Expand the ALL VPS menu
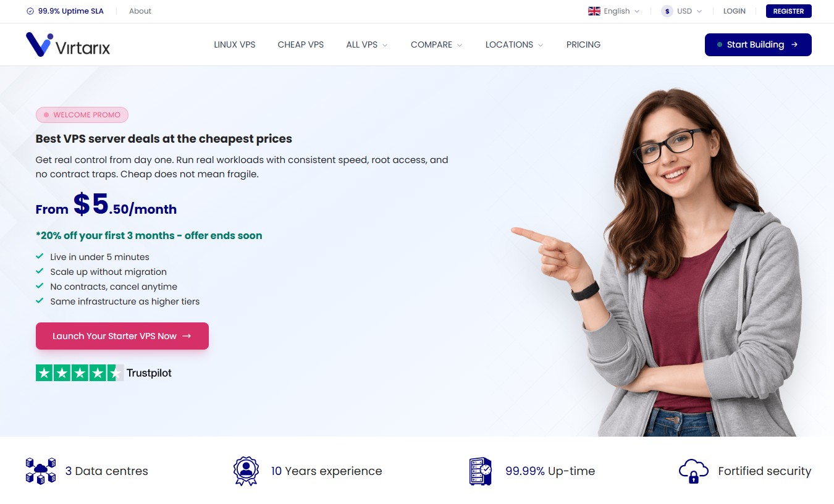The image size is (834, 504). tap(367, 44)
